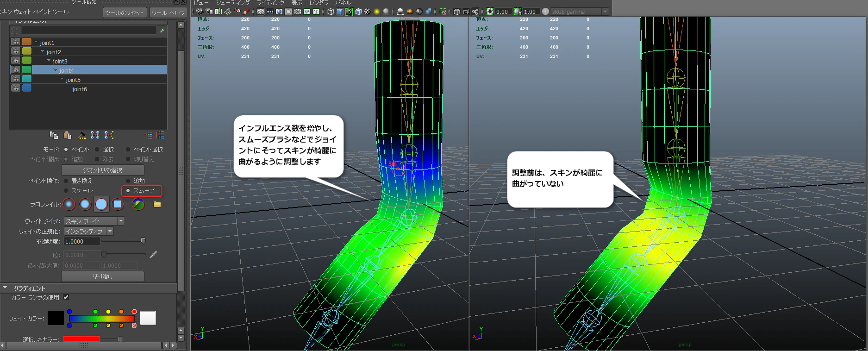Click the black ウェイト カラー swatch
This screenshot has height=351, width=868.
(56, 318)
